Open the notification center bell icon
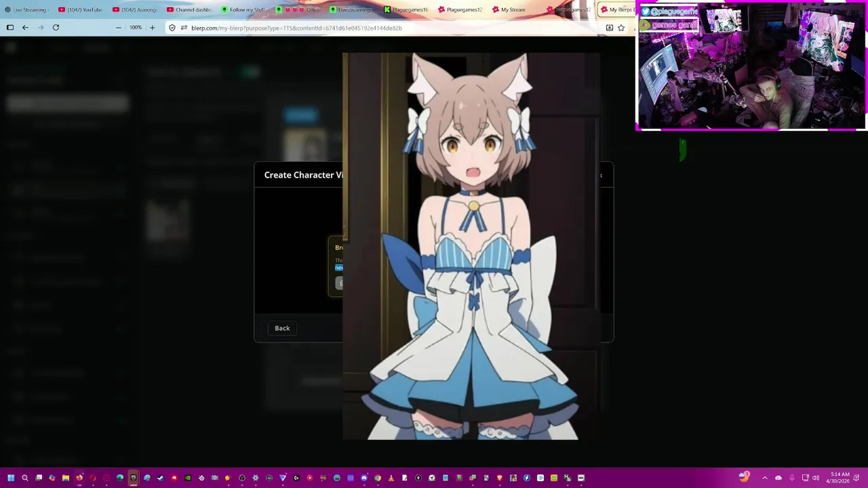This screenshot has height=488, width=868. 856,478
